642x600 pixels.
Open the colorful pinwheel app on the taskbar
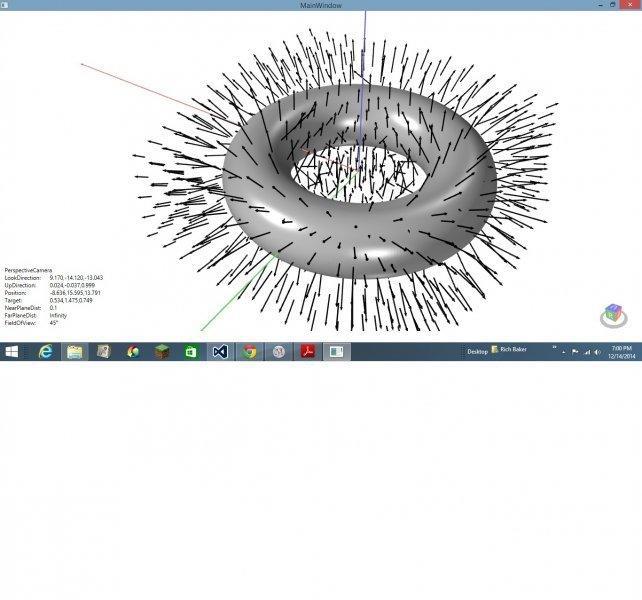tap(133, 352)
